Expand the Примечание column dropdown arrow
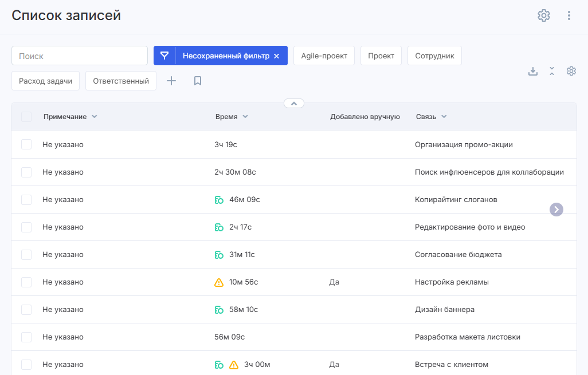This screenshot has height=375, width=588. coord(95,117)
